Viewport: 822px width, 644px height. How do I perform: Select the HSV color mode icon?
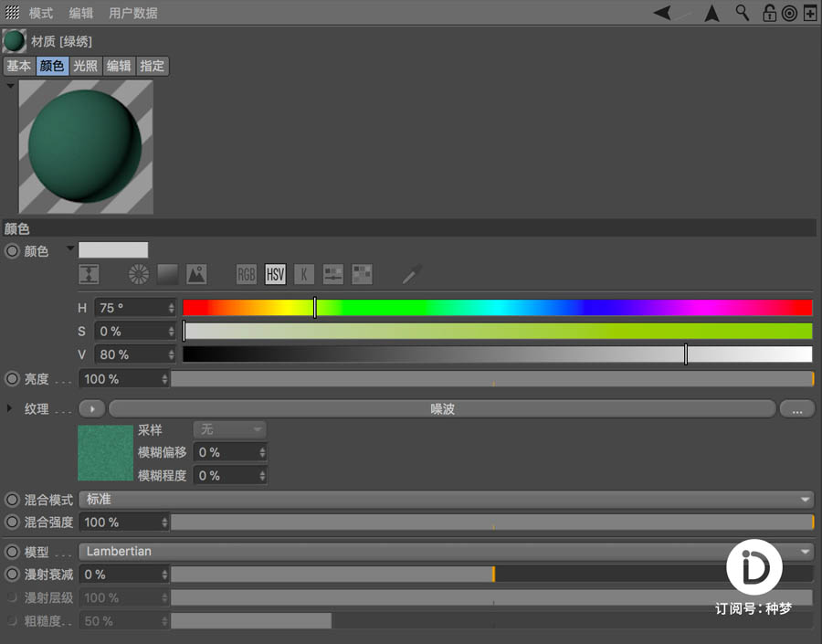[x=275, y=274]
